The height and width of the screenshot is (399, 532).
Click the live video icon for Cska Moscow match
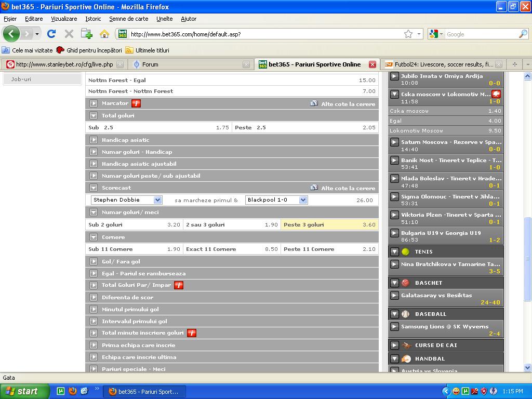(496, 94)
